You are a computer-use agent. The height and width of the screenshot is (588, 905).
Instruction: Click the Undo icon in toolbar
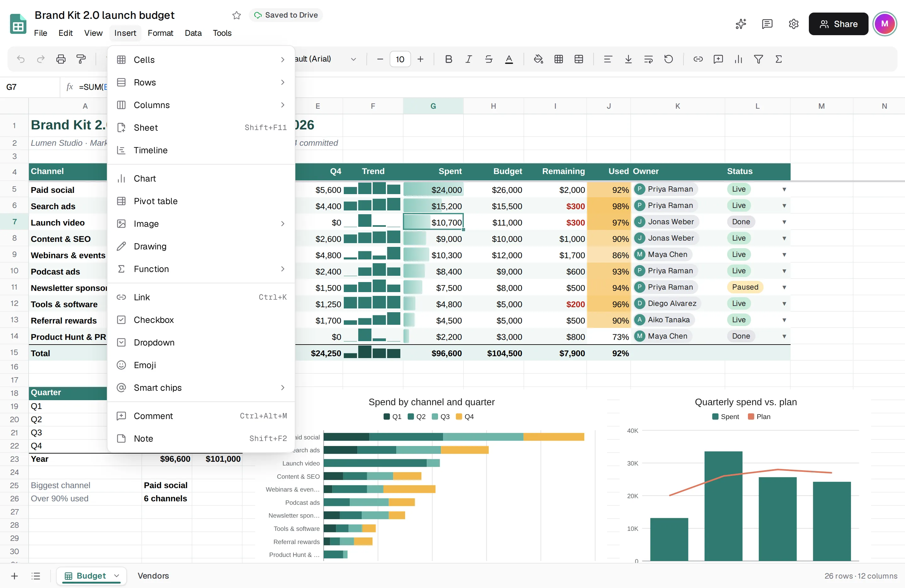pyautogui.click(x=21, y=59)
